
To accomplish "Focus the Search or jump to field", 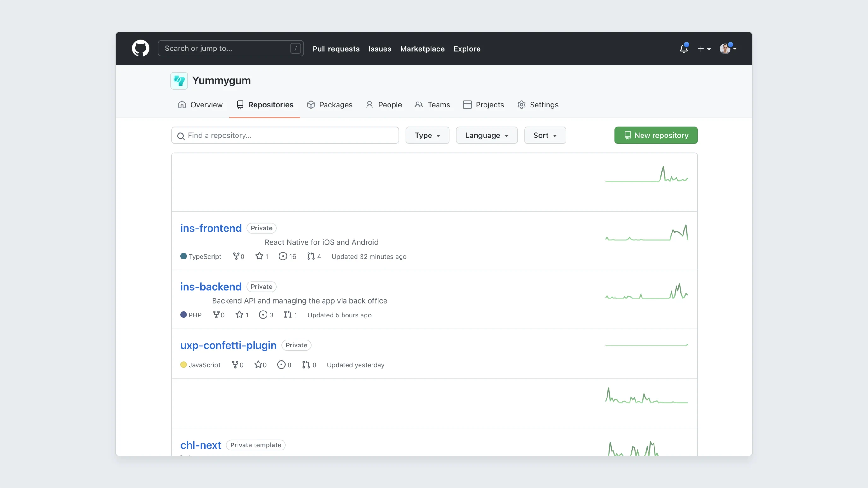I will [x=231, y=49].
